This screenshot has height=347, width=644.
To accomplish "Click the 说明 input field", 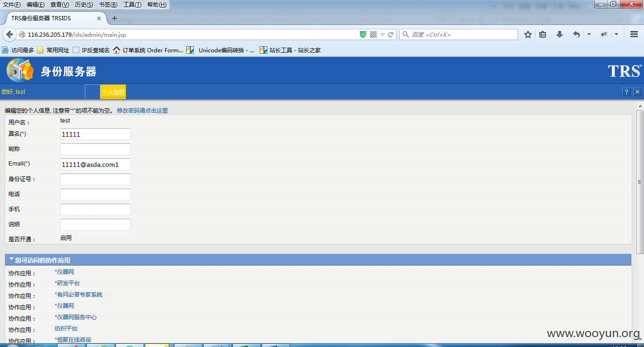I will [95, 225].
